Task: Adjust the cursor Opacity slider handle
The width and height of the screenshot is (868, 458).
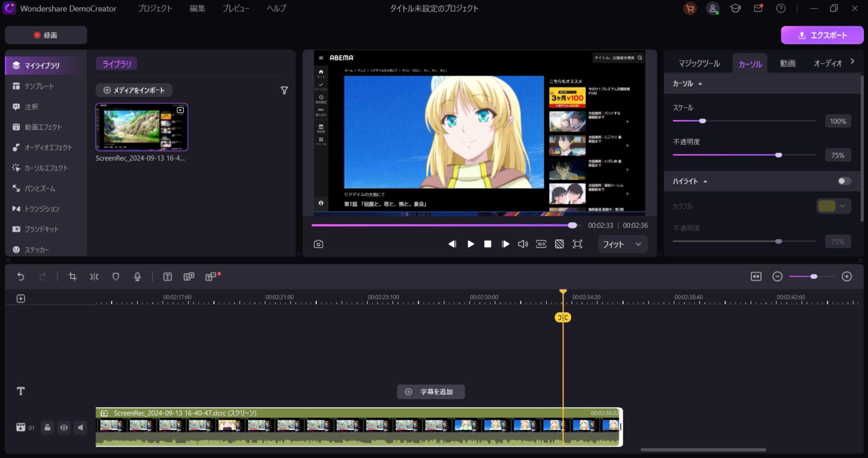Action: 779,155
